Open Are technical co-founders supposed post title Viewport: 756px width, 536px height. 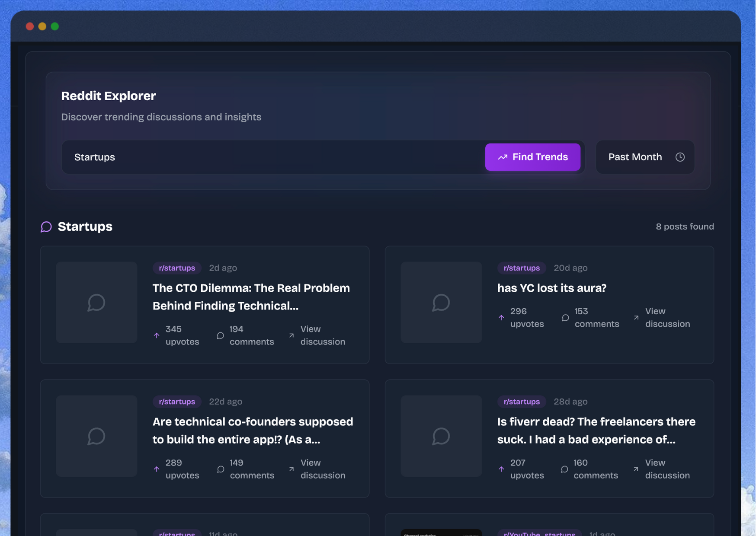253,431
